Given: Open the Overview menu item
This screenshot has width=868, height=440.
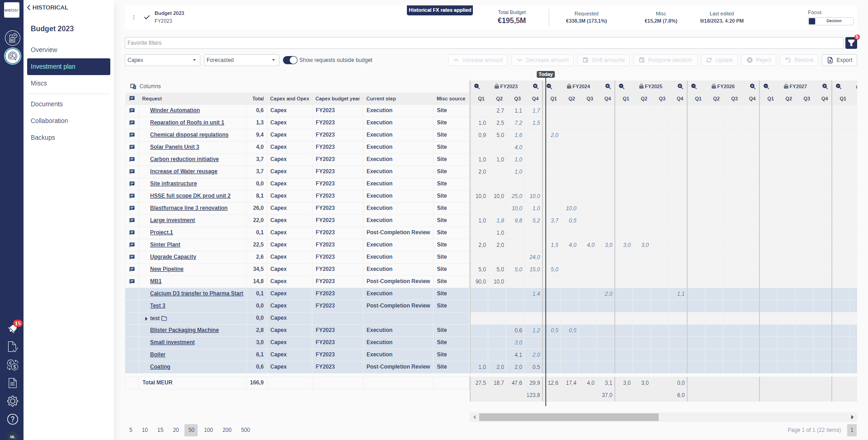Looking at the screenshot, I should coord(44,50).
